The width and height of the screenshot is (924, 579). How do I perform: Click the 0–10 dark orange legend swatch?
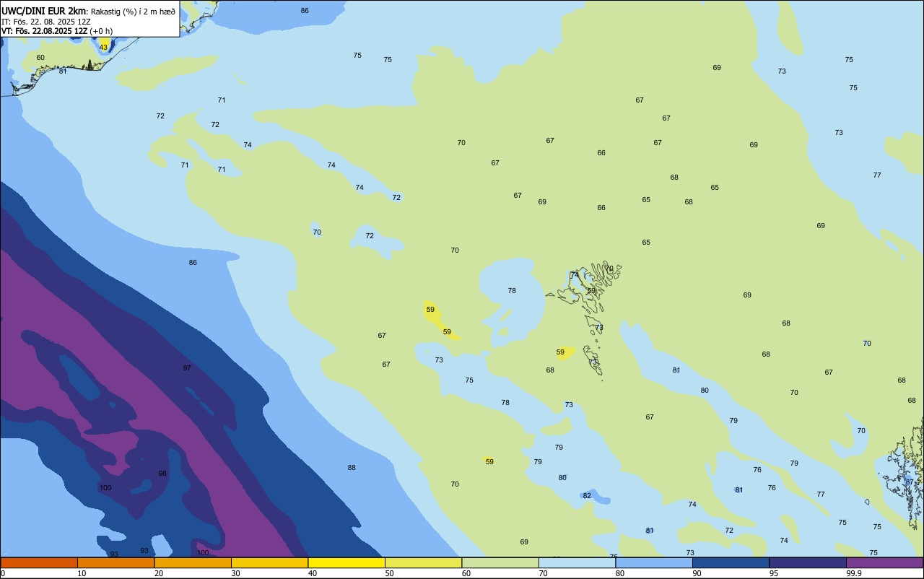[39, 562]
